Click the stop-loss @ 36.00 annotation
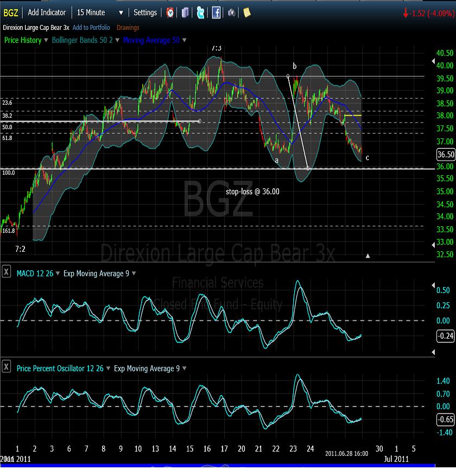The height and width of the screenshot is (476, 456). (252, 192)
